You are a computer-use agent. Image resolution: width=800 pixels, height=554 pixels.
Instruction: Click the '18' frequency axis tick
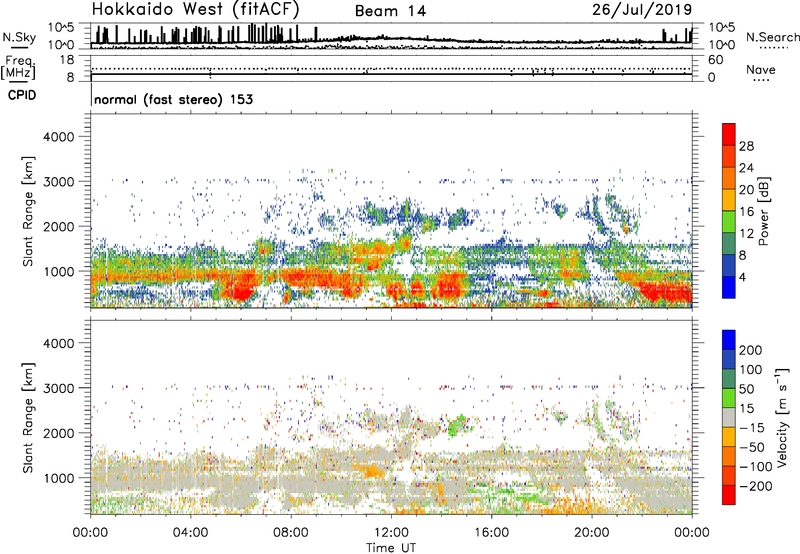[67, 60]
